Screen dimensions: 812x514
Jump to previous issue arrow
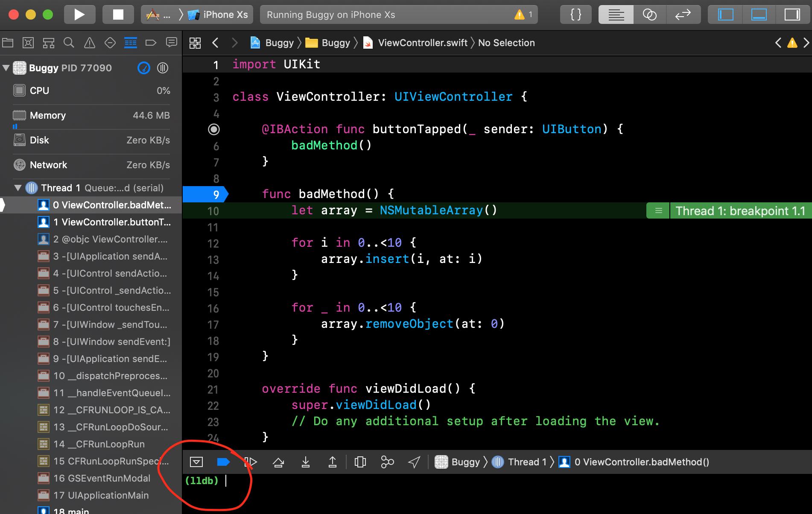778,43
